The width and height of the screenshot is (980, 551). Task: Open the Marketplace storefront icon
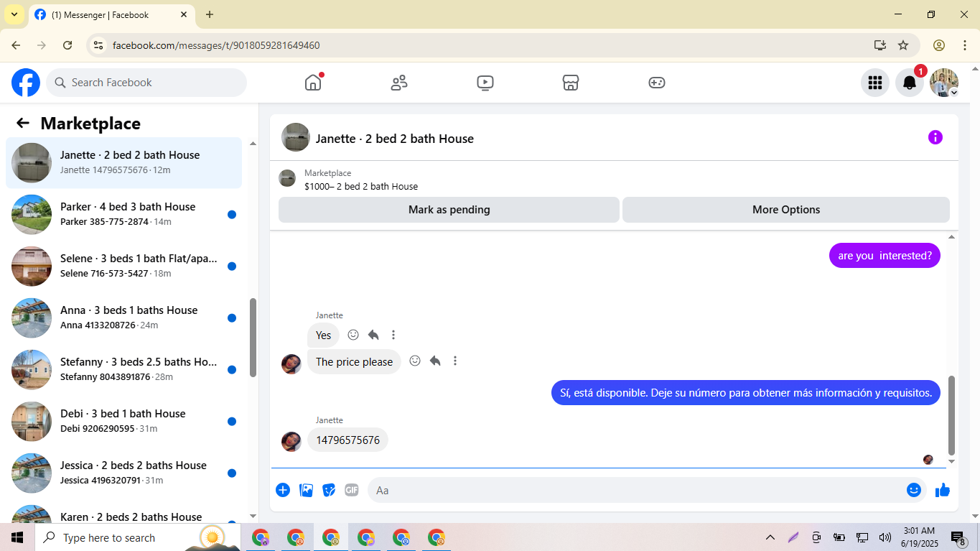coord(571,83)
